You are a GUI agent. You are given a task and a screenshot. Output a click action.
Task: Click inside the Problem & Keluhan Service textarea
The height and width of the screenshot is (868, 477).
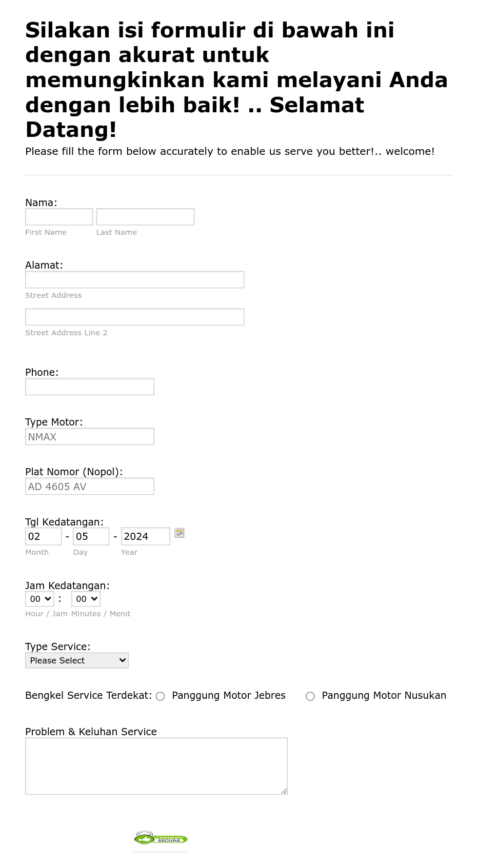pos(156,765)
